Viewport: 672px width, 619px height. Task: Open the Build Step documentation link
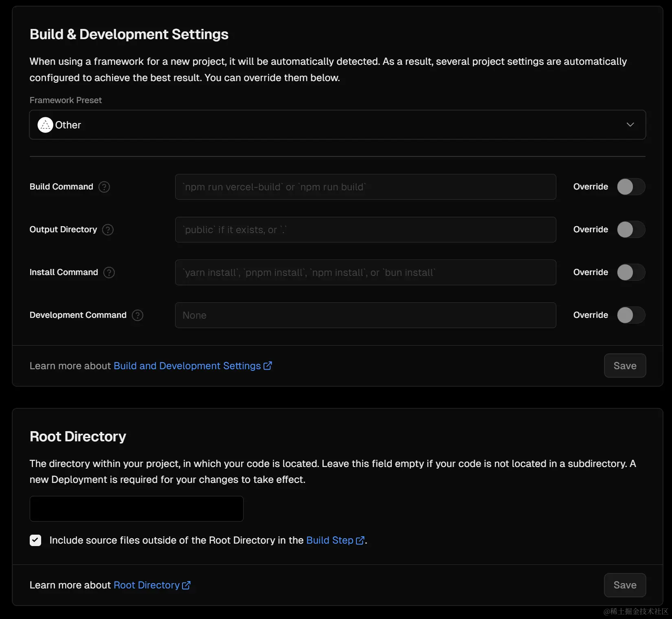tap(330, 540)
